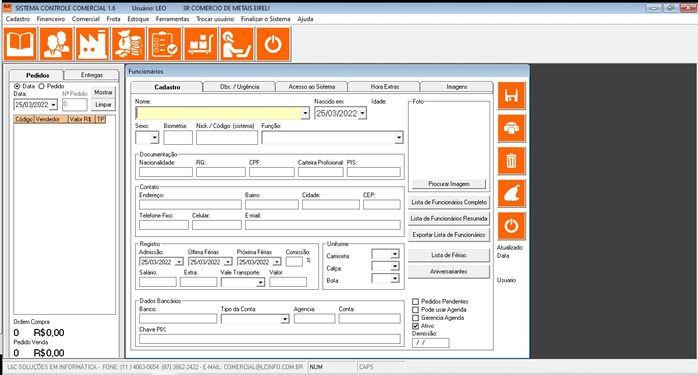Click Trocar usuário in the menu bar
Screen dimensions: 698x375
[215, 19]
